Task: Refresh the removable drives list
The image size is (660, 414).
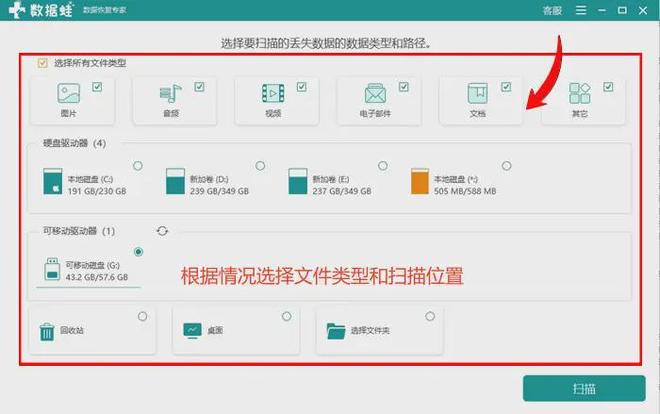Action: click(x=162, y=231)
